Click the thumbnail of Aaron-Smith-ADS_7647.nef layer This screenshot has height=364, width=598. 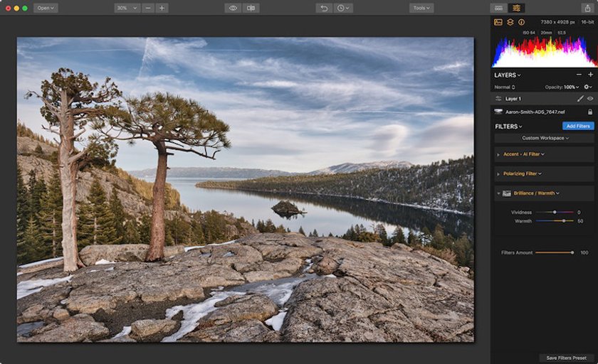tap(498, 112)
